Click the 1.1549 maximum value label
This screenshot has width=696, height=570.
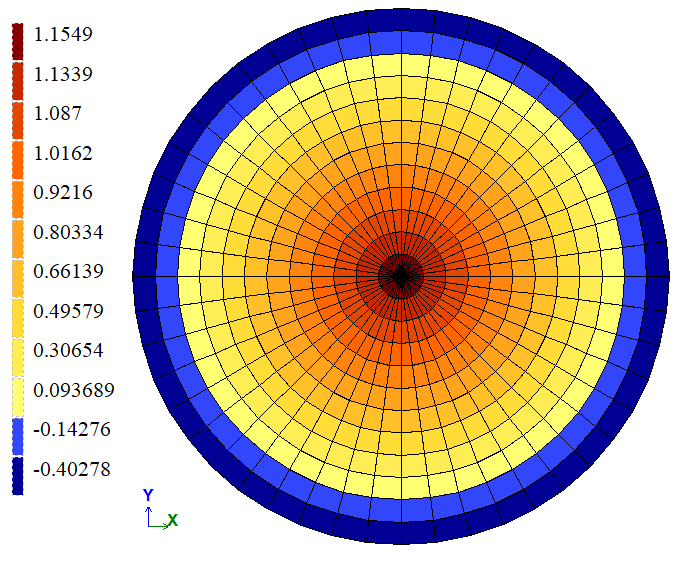pos(62,34)
